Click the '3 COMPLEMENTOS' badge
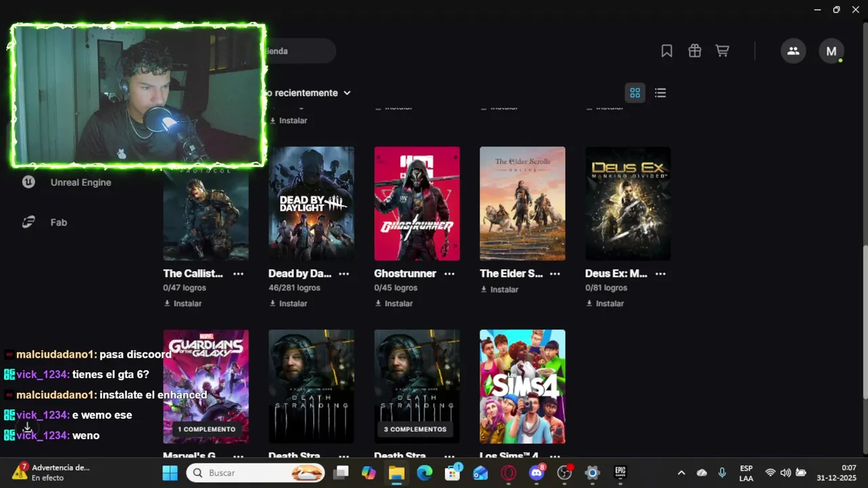Viewport: 868px width, 488px height. coord(416,429)
